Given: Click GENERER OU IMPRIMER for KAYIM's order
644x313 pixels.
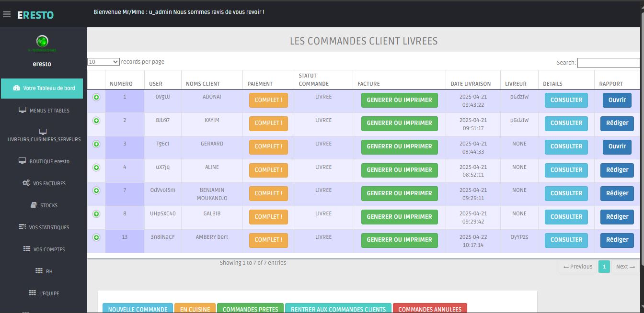Looking at the screenshot, I should (399, 123).
